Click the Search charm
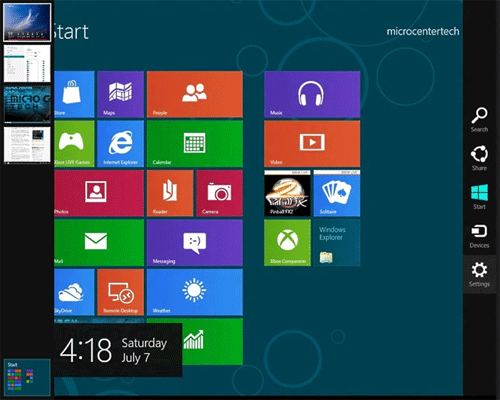Viewport: 500px width, 400px height. click(x=479, y=120)
